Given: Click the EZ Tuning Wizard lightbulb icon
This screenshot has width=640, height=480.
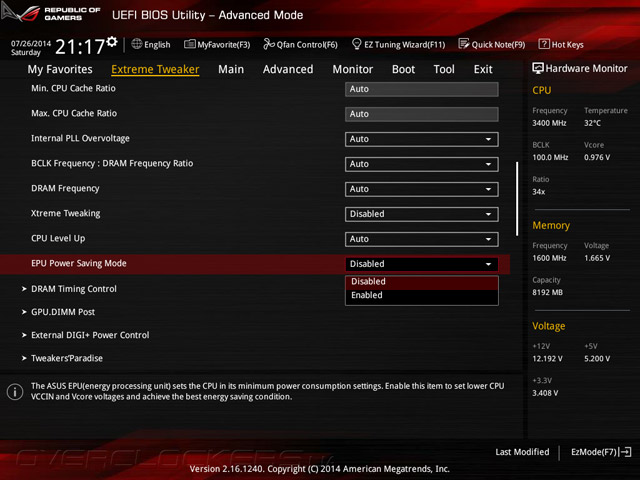Looking at the screenshot, I should click(x=356, y=44).
